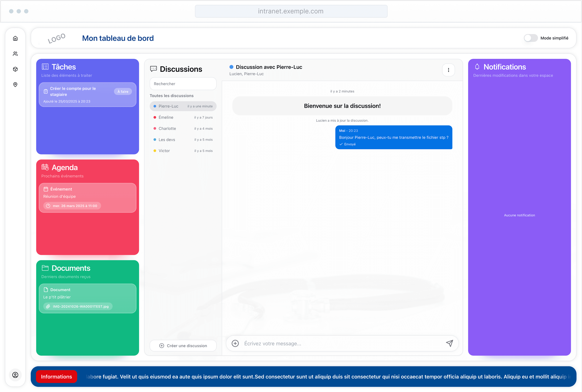This screenshot has width=582, height=392.
Task: Click the Rechercher search field
Action: [183, 84]
